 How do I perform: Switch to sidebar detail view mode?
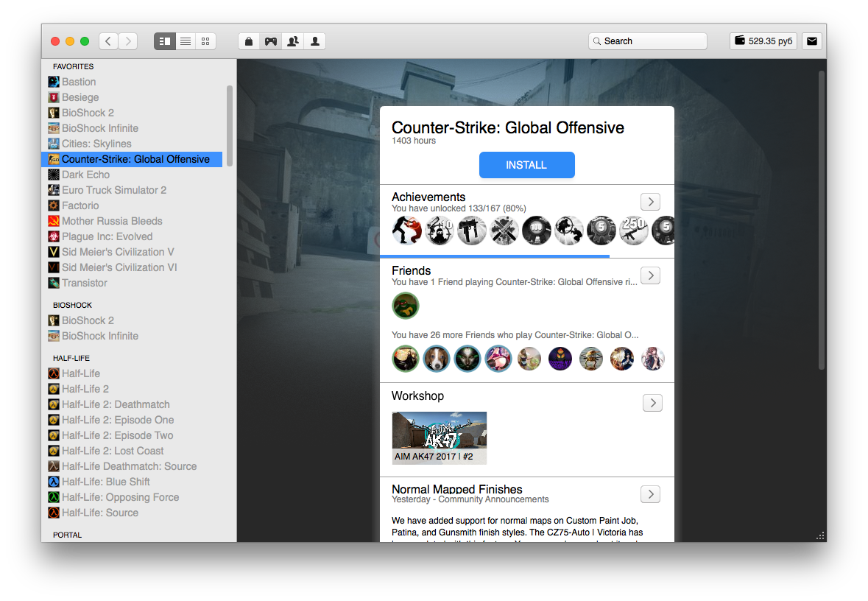coord(164,41)
